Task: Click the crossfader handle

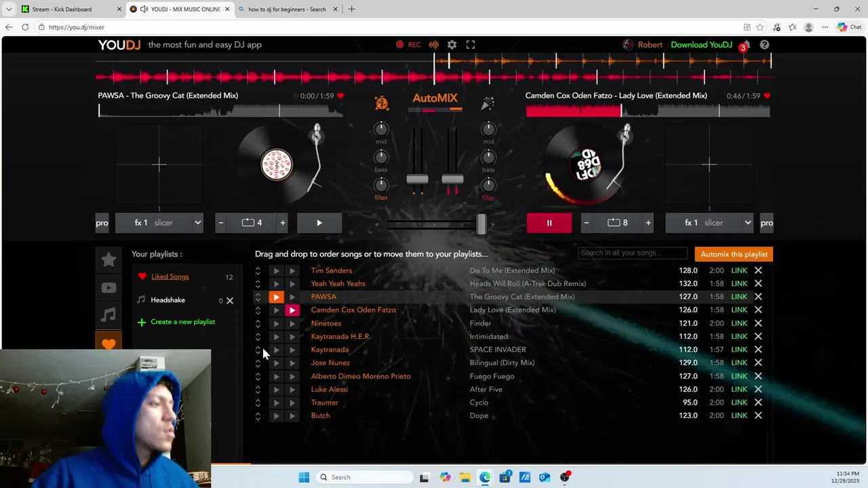Action: click(x=481, y=224)
